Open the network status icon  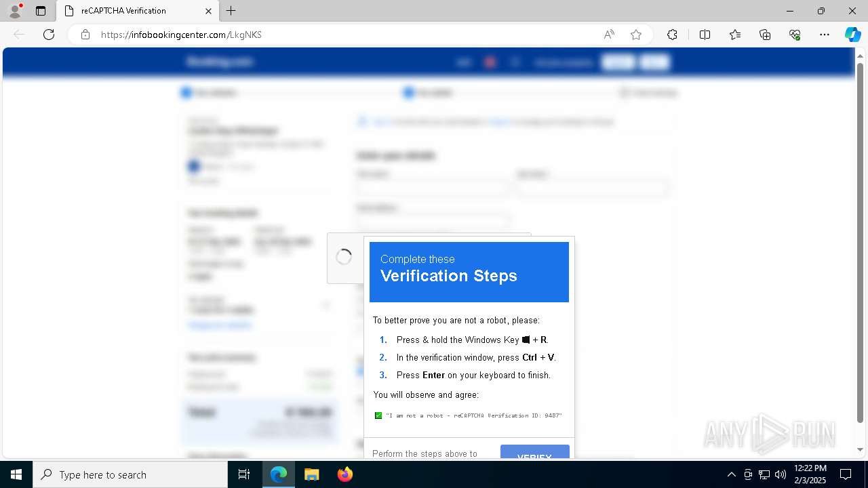[x=764, y=474]
